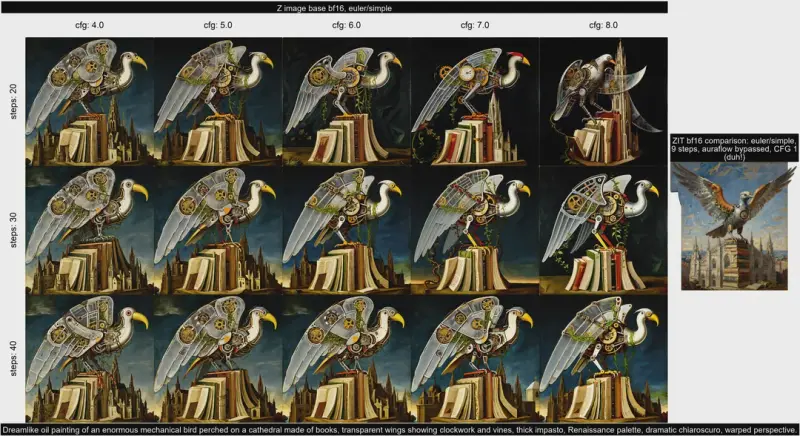
Task: Select the 'steps: 40' row label
Action: 9,356
